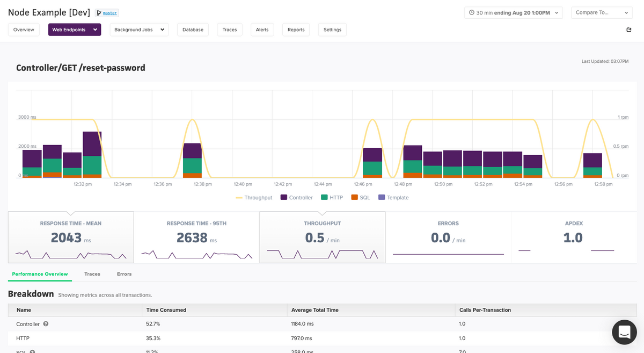Select the Throughput metric card
644x353 pixels.
point(322,237)
